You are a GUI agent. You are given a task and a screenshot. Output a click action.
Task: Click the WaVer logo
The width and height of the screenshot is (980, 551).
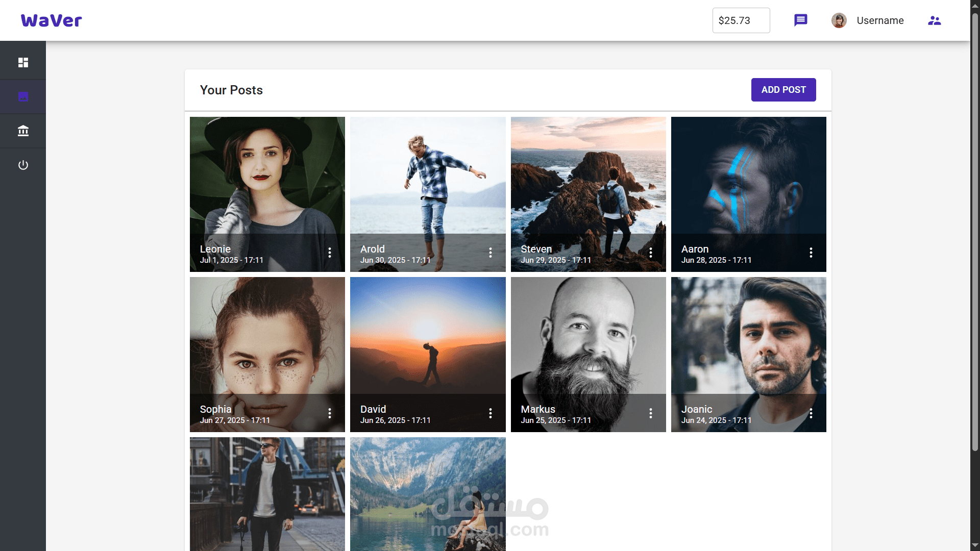click(x=51, y=20)
